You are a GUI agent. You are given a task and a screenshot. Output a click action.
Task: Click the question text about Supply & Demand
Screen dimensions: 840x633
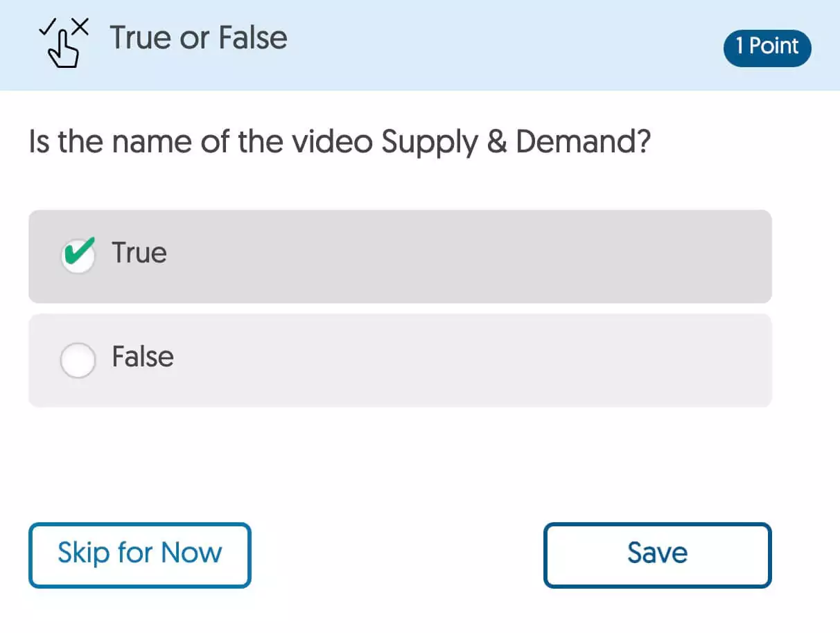[340, 142]
